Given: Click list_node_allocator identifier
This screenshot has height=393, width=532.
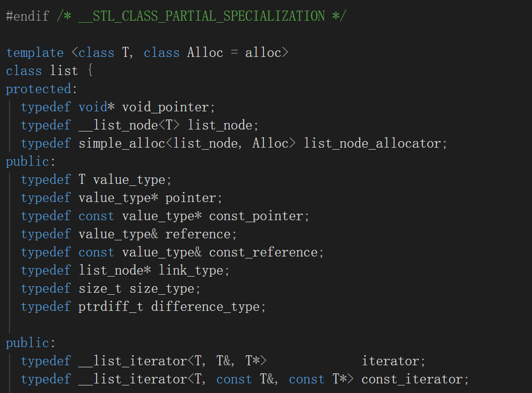Looking at the screenshot, I should point(372,143).
